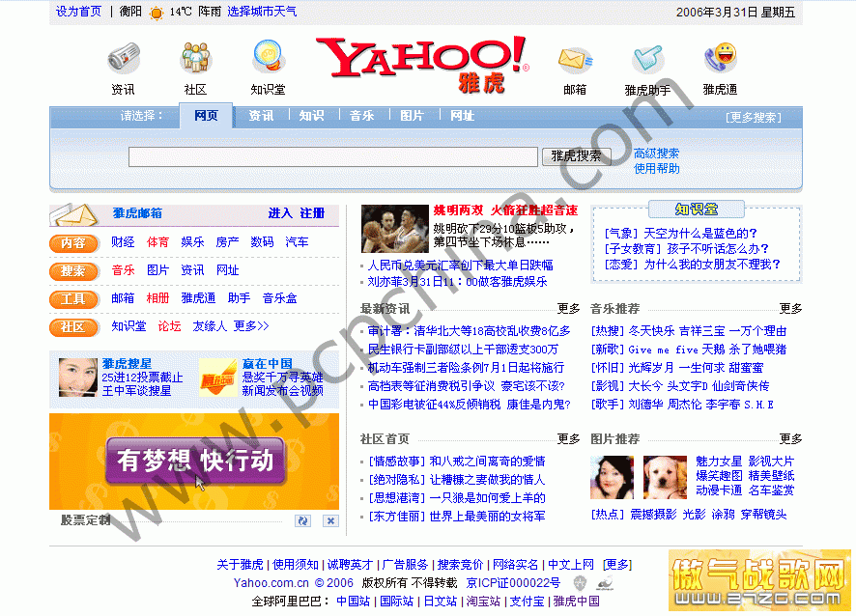This screenshot has width=856, height=616.
Task: Click the Yahoo 雅虎 logo
Action: [422, 65]
